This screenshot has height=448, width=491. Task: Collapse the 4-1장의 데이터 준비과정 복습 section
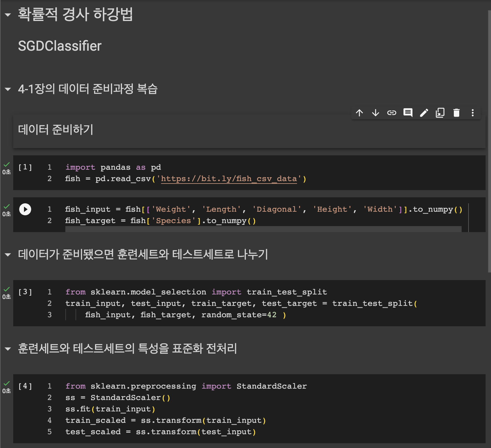(8, 89)
